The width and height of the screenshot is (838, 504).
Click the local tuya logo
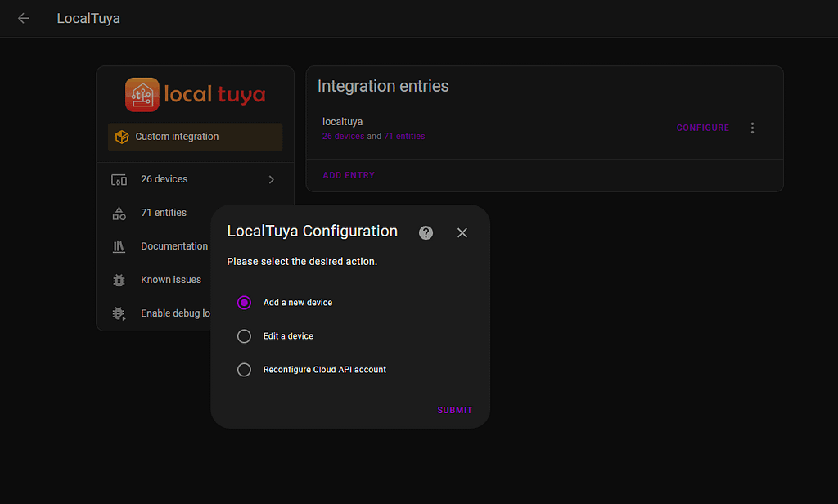[x=195, y=95]
